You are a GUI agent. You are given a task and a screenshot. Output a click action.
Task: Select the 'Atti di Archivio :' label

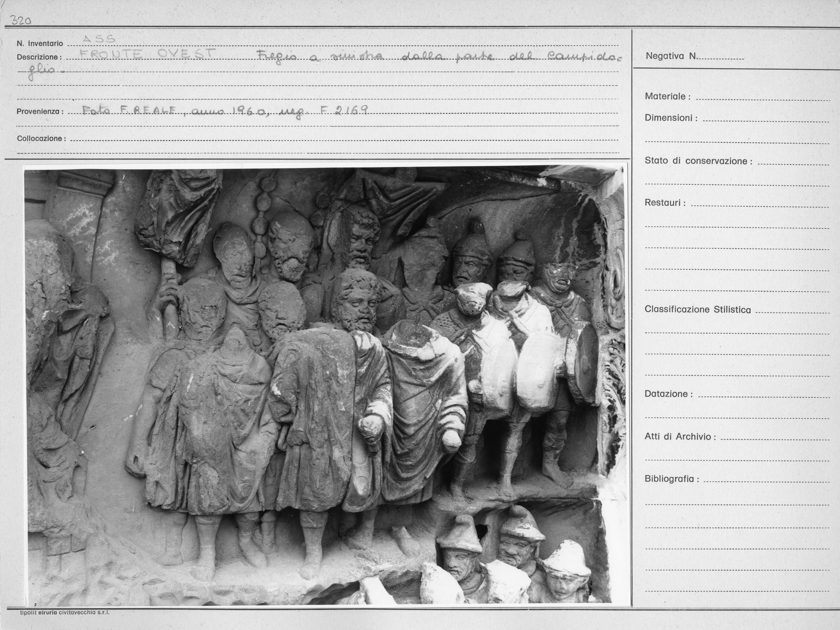click(681, 436)
